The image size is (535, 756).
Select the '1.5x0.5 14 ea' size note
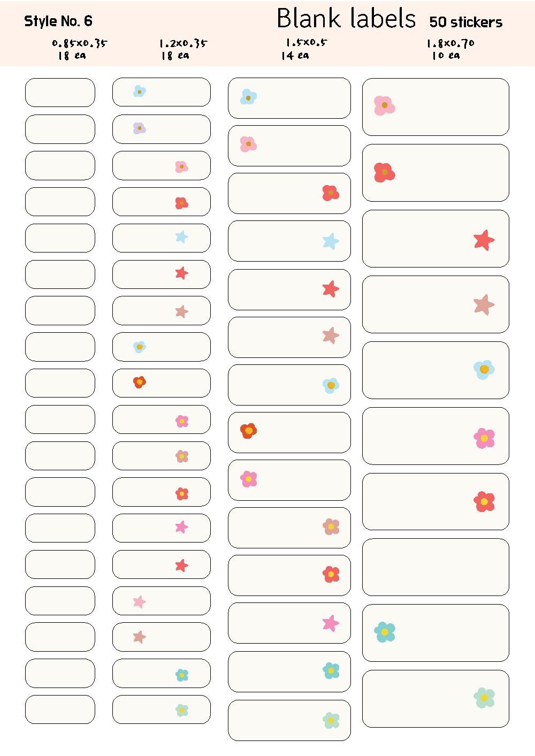304,49
